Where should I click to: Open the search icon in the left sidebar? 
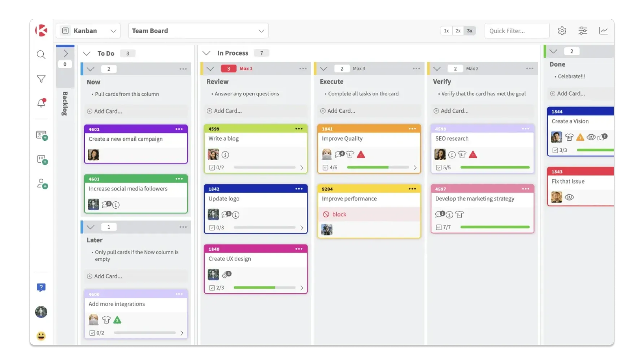point(41,54)
